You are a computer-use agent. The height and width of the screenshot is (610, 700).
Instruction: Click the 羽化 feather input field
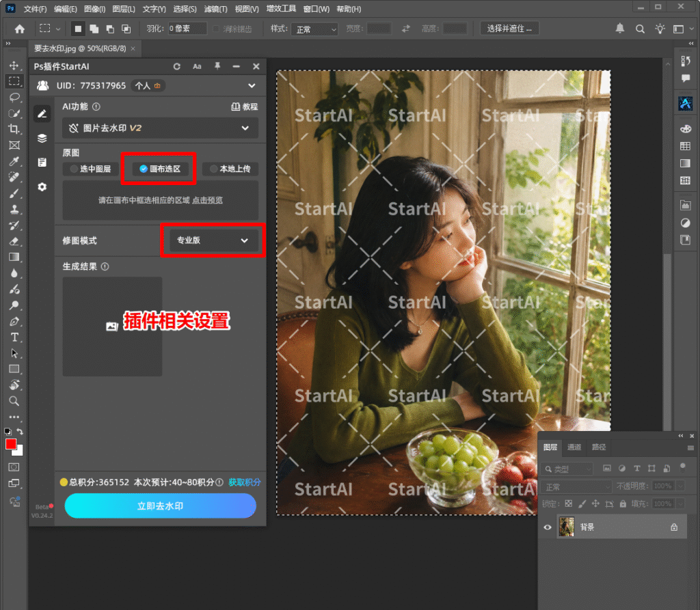187,29
